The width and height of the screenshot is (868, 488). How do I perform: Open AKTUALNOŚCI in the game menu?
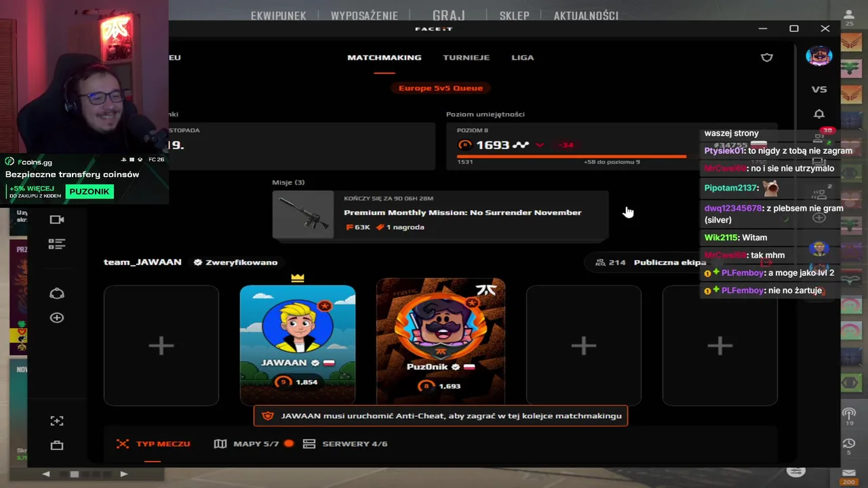click(586, 16)
